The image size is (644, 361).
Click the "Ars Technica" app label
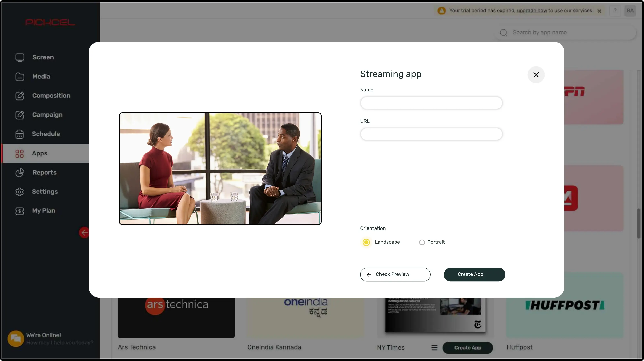tap(137, 347)
